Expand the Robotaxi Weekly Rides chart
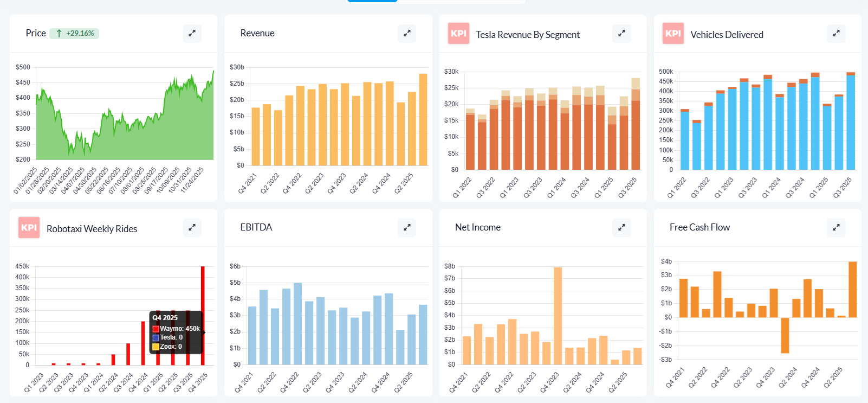Viewport: 868px width, 403px height. coord(192,228)
